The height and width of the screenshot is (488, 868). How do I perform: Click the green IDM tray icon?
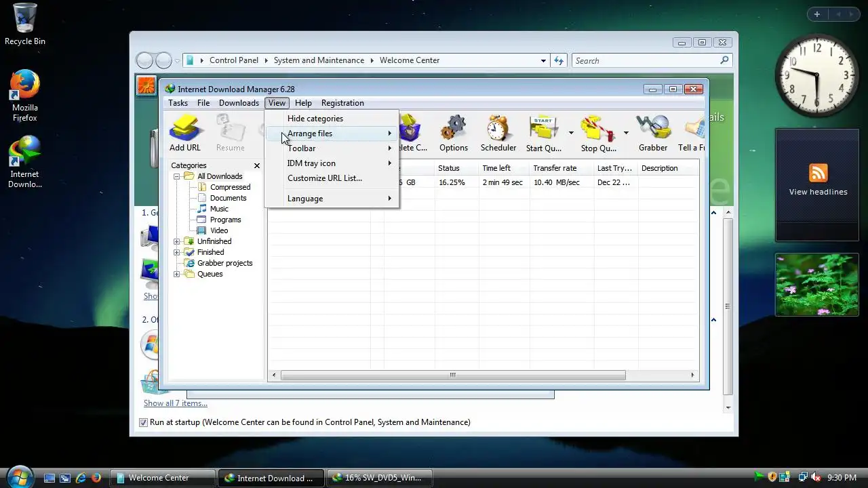pos(759,477)
